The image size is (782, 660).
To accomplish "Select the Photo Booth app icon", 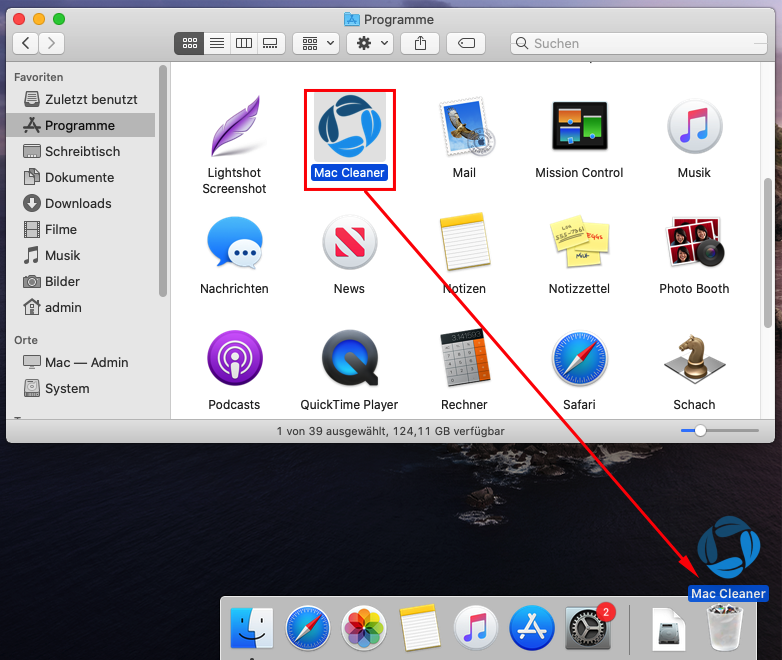I will point(694,241).
